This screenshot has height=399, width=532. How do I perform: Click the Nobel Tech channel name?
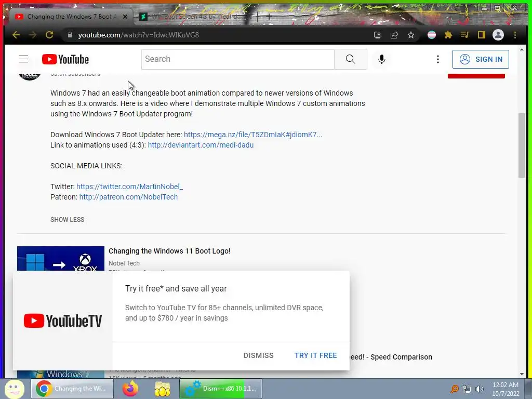(124, 263)
